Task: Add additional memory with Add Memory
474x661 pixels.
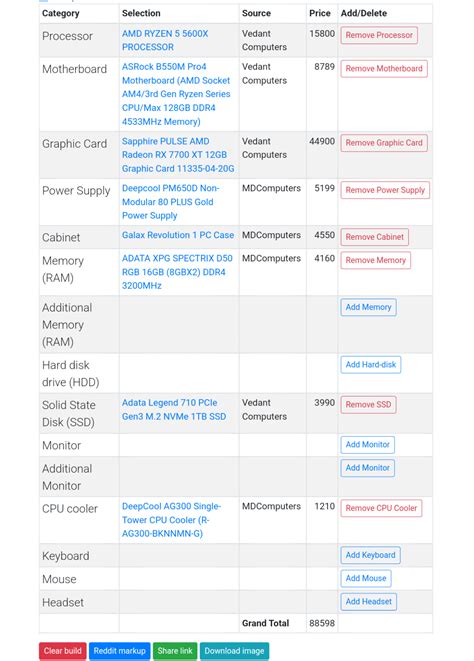Action: (369, 307)
